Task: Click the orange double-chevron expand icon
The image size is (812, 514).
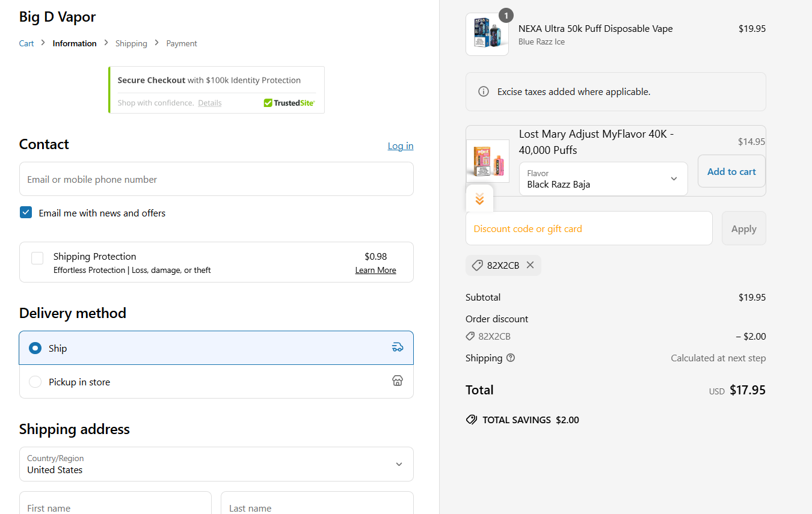Action: (x=479, y=199)
